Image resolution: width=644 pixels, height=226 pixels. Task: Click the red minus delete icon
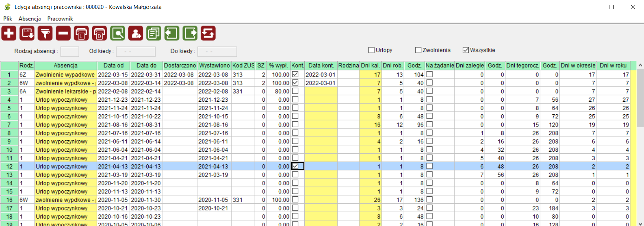[63, 33]
